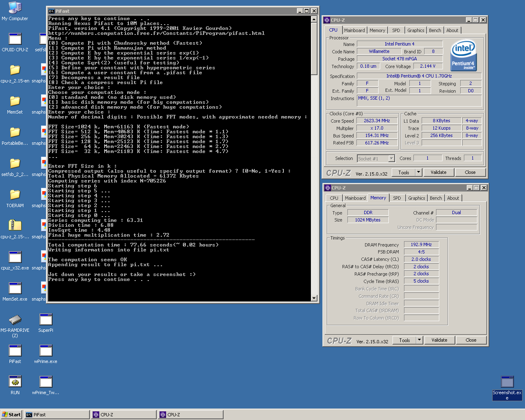Click the Code Name Willamette field
This screenshot has width=525, height=420.
(379, 52)
